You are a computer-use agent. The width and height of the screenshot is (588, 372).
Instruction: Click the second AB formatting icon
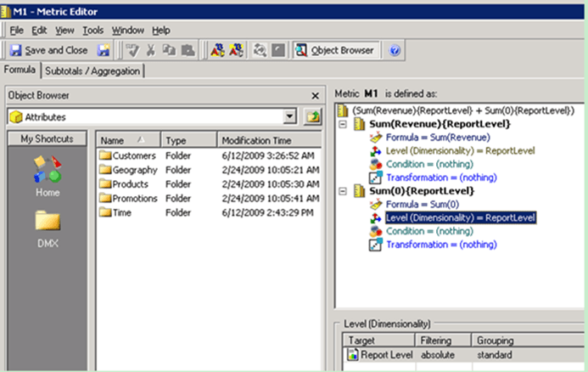pos(236,50)
